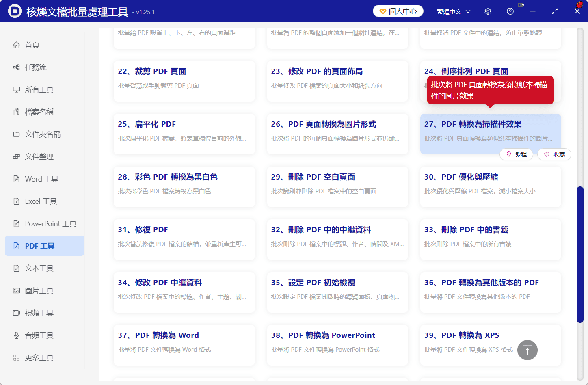This screenshot has width=588, height=385.
Task: Open tool 22、裁剪 PDF 頁面
Action: (x=184, y=81)
